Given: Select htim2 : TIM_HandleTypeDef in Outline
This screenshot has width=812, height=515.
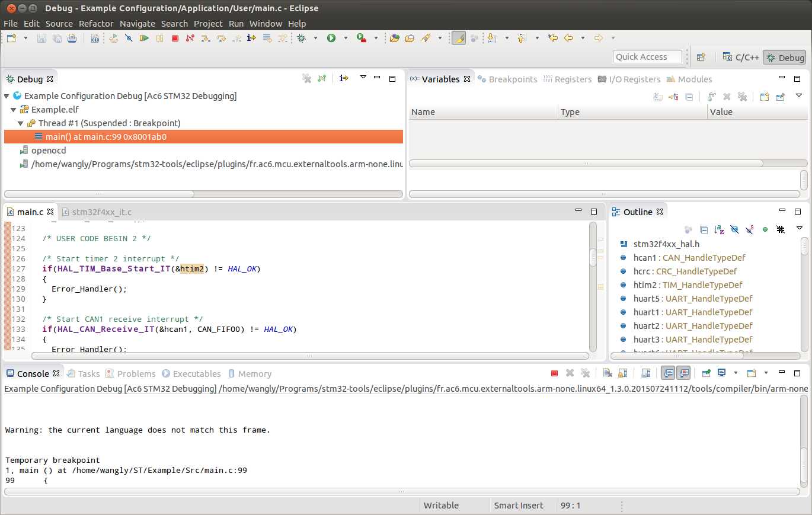Looking at the screenshot, I should click(x=688, y=285).
